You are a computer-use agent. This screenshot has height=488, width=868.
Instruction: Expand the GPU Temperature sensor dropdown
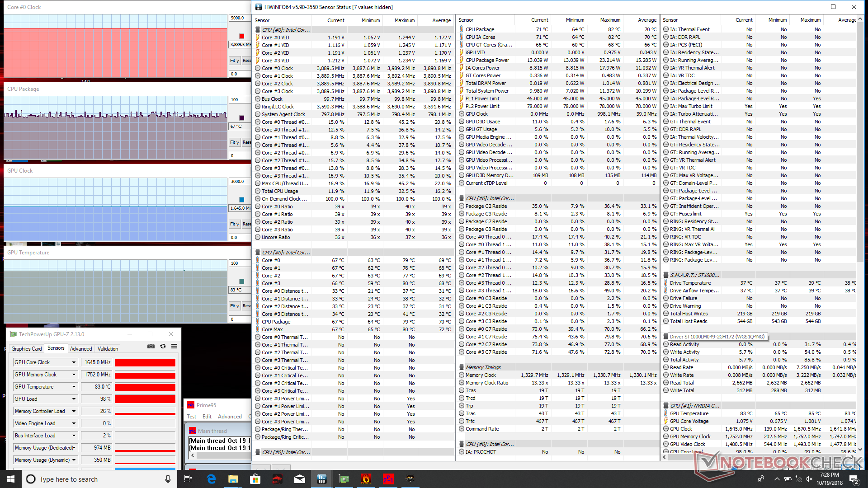(x=74, y=387)
